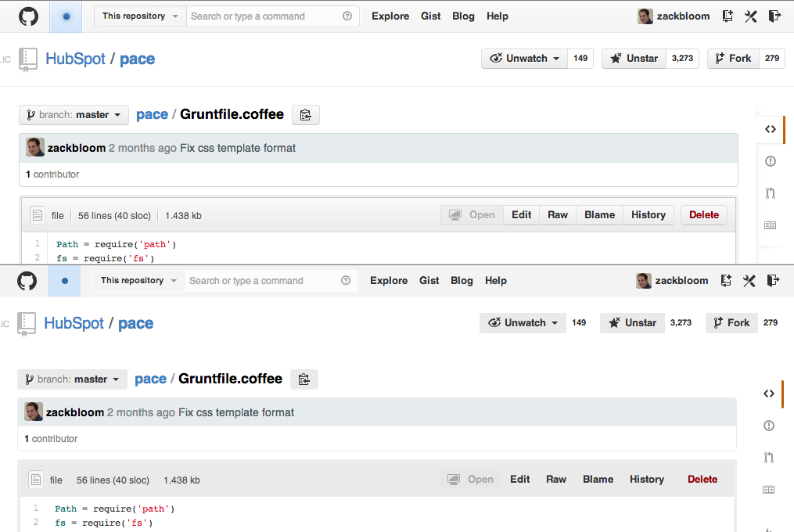The image size is (794, 532).
Task: Expand 'This repository' dropdown in lower screenshot
Action: coord(138,281)
